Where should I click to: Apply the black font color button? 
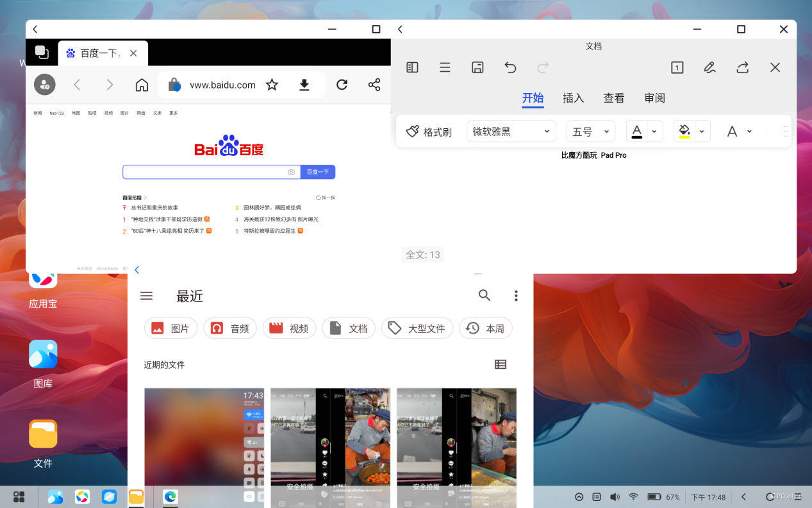[636, 131]
